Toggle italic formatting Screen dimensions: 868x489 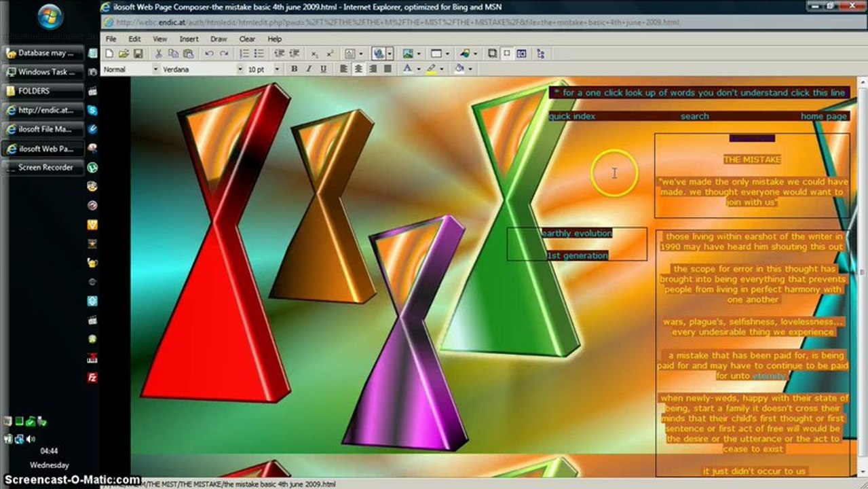pos(309,69)
